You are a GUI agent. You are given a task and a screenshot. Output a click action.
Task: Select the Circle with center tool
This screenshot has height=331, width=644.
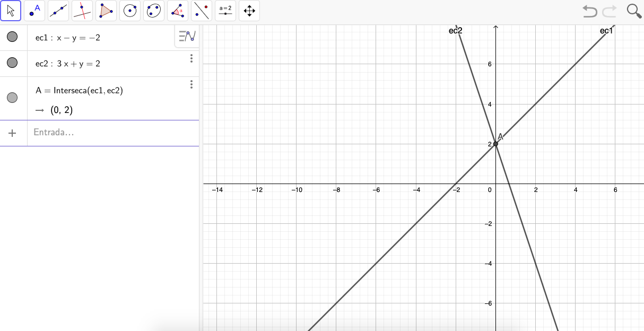click(x=130, y=10)
